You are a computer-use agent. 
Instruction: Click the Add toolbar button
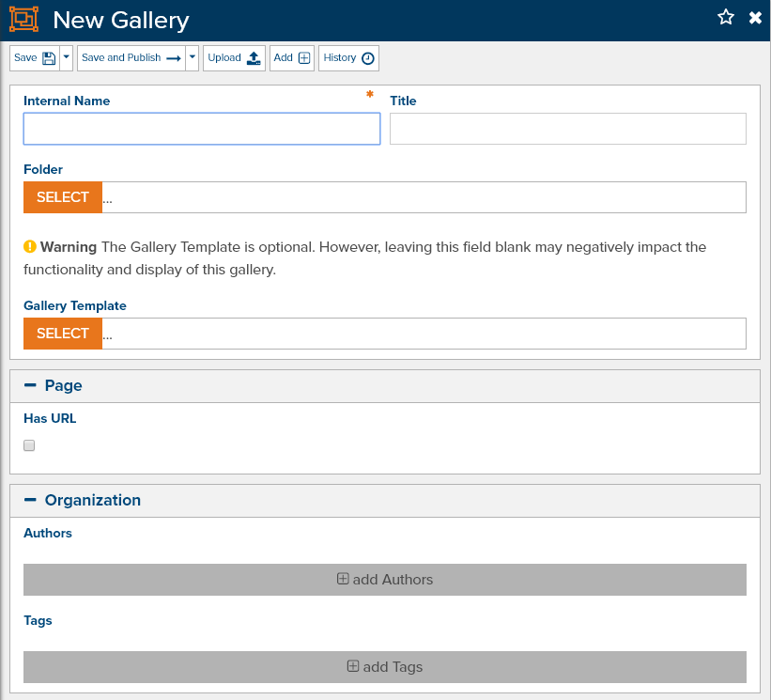pyautogui.click(x=291, y=58)
